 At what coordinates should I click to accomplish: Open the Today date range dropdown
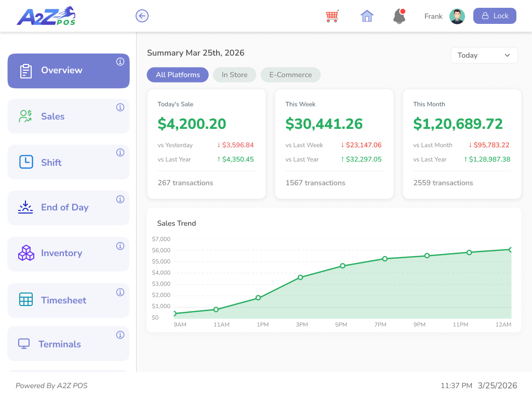[x=484, y=55]
